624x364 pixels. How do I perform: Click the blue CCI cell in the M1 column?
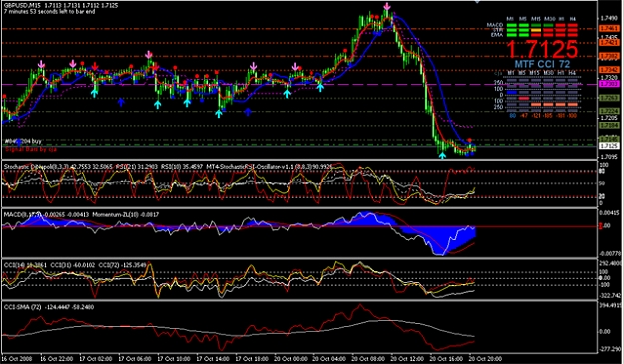(x=512, y=92)
